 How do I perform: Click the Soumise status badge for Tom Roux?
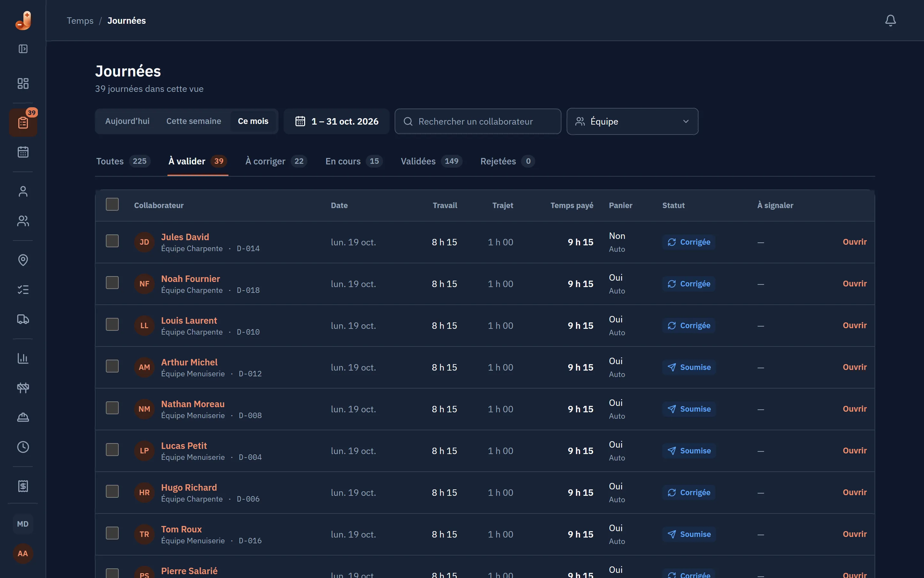(x=689, y=534)
